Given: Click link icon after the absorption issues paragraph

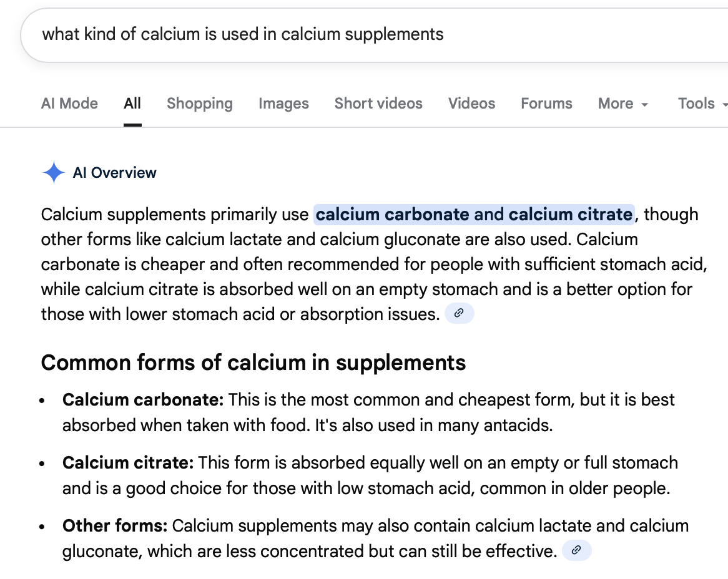Looking at the screenshot, I should pos(459,313).
